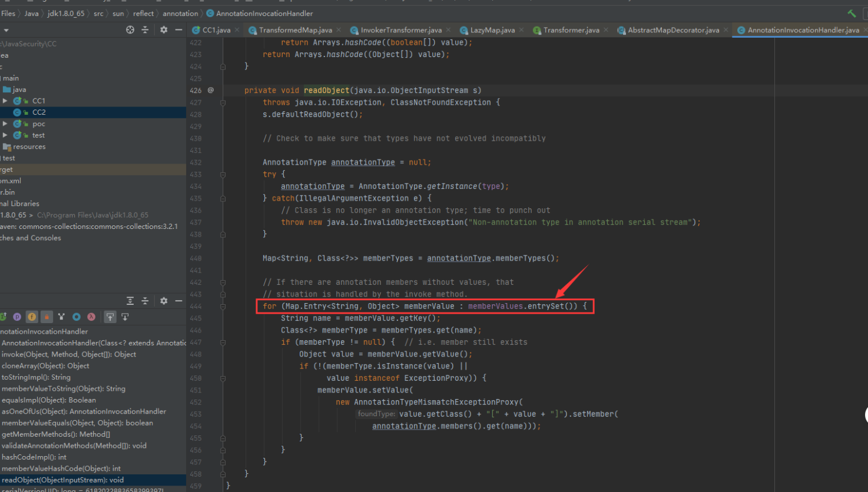Screen dimensions: 868x492
Task: Toggle Autoscroll to Source in Structure
Action: [110, 317]
